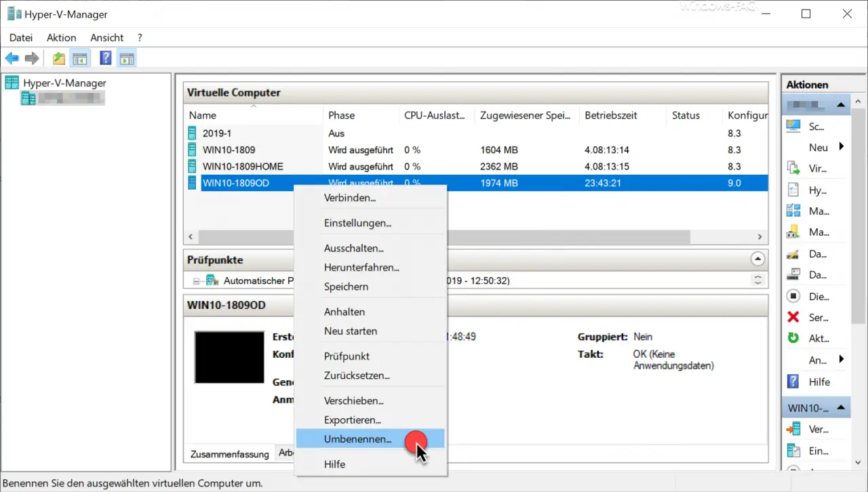The width and height of the screenshot is (868, 492).
Task: Sort by the Status column header
Action: click(x=694, y=115)
